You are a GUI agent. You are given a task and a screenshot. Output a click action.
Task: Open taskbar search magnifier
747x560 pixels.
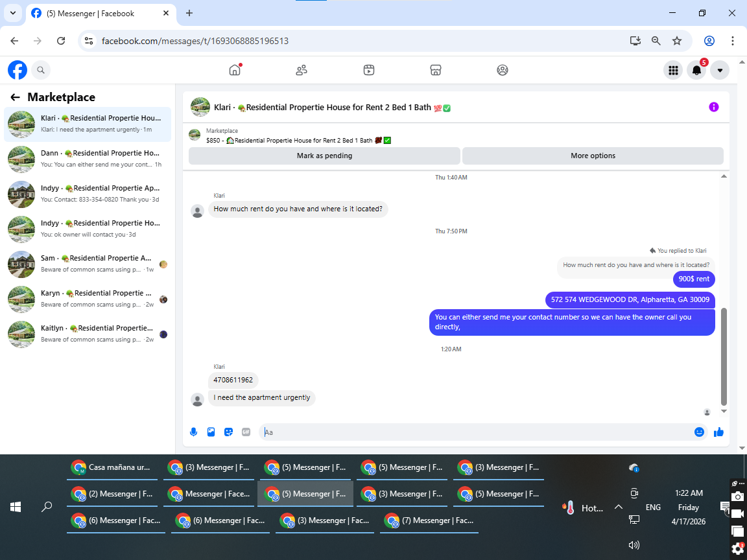click(x=47, y=507)
